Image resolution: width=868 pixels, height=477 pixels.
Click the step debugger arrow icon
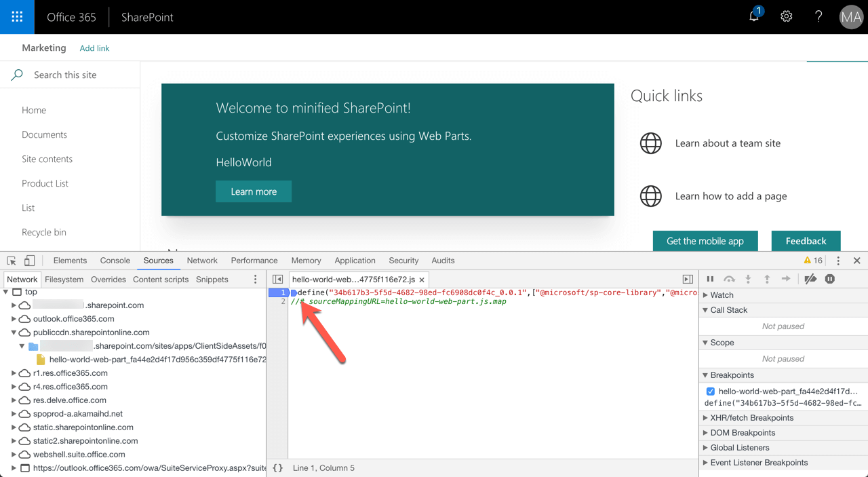[x=786, y=279]
